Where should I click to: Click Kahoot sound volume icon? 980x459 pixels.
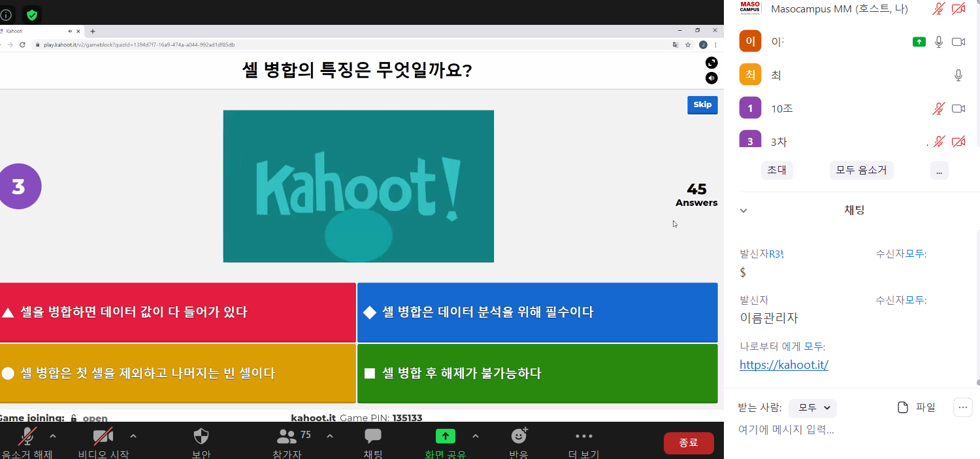(711, 78)
